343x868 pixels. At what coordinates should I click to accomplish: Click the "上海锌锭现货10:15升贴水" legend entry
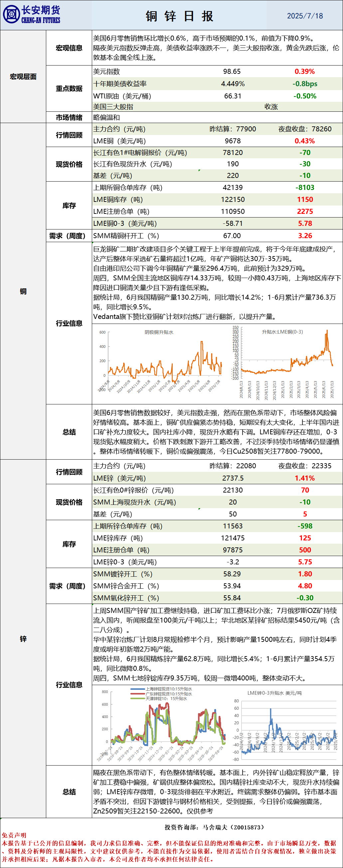(x=162, y=689)
